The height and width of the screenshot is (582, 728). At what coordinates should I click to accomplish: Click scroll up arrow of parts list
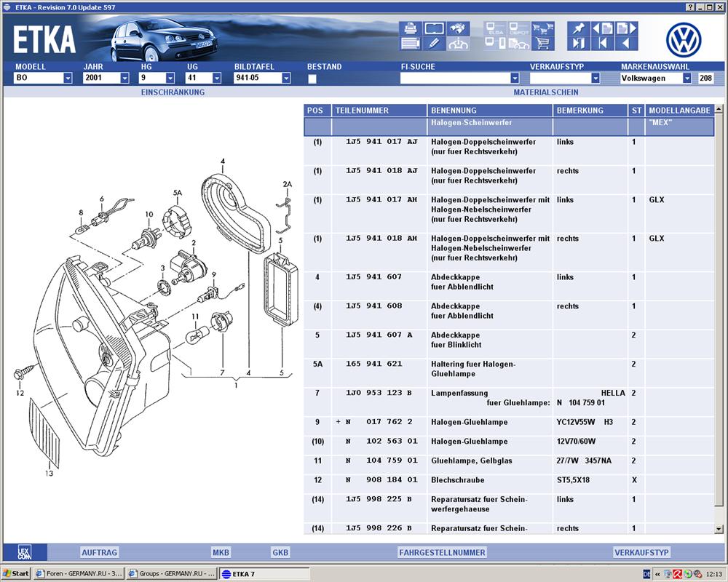coord(719,109)
